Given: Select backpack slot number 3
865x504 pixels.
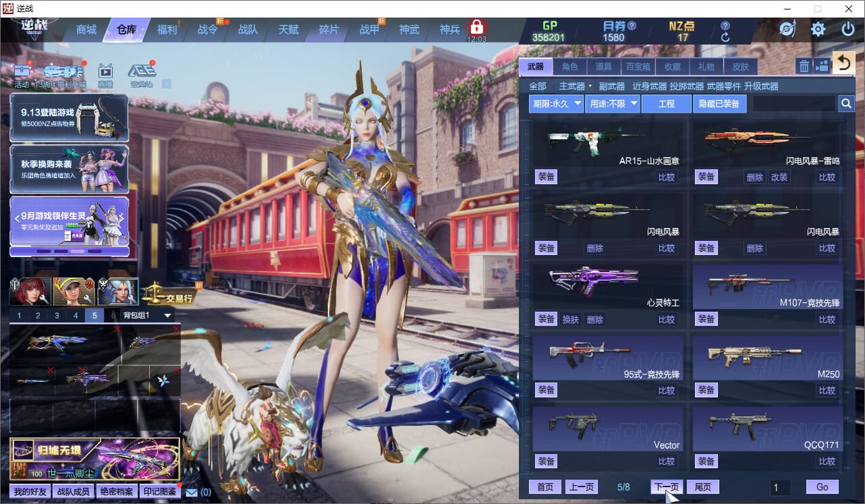Looking at the screenshot, I should coord(57,316).
